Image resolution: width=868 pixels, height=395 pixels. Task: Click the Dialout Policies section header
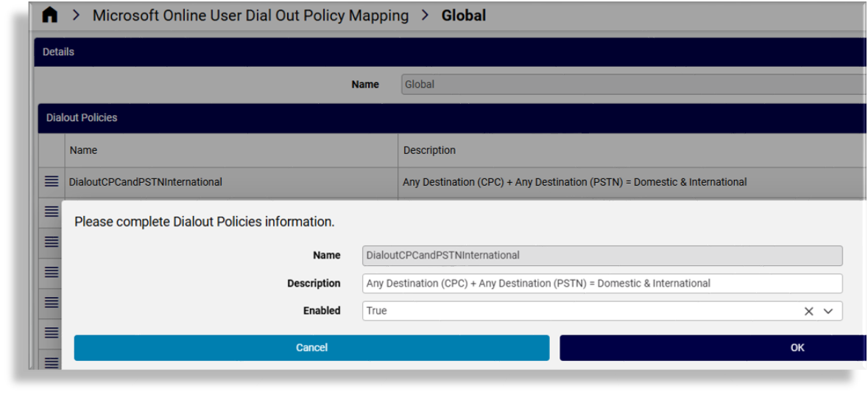coord(452,118)
